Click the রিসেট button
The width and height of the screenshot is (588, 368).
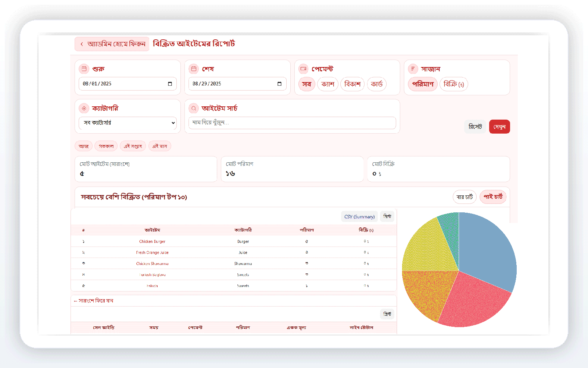pos(475,127)
